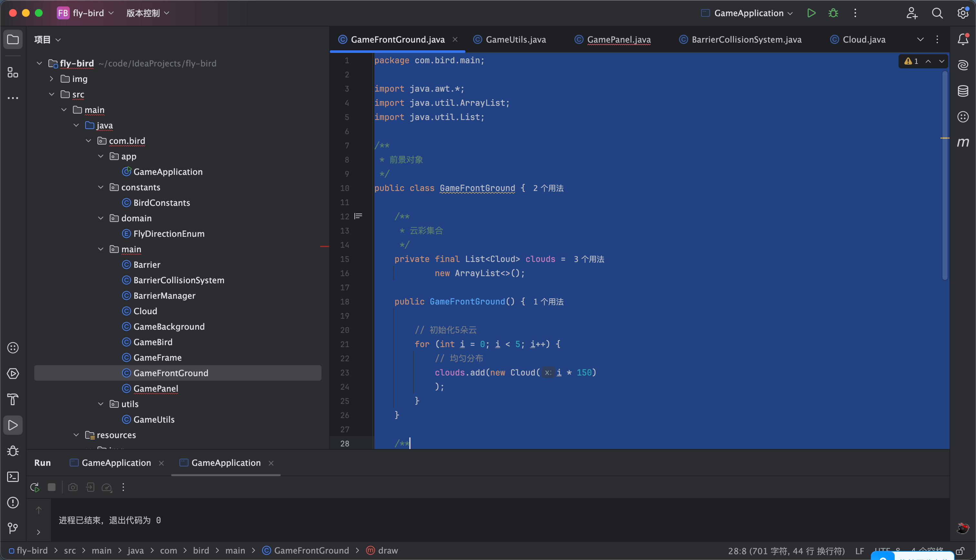The image size is (976, 560).
Task: Click the GameFrontGround breadcrumb in status bar
Action: (x=305, y=551)
